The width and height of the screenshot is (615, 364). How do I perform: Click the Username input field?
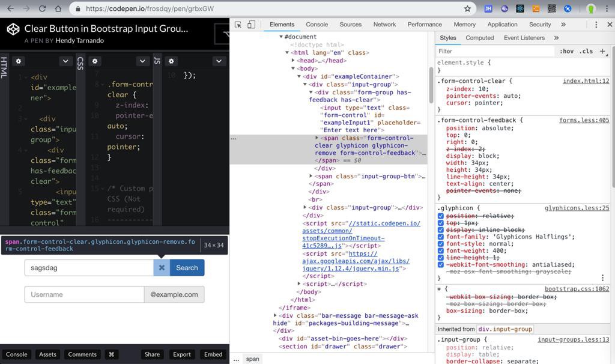pos(84,294)
